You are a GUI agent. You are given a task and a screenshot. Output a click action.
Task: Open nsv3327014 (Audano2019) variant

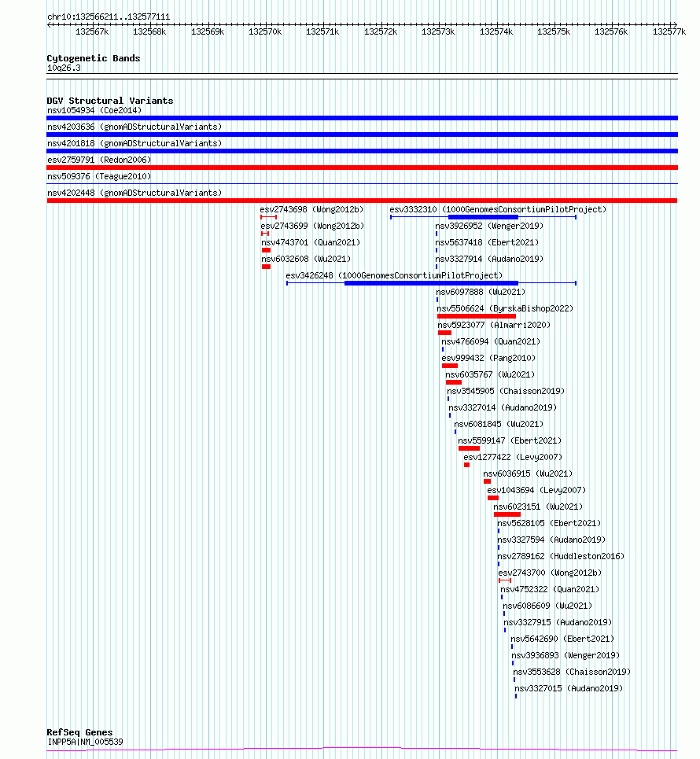coord(503,407)
